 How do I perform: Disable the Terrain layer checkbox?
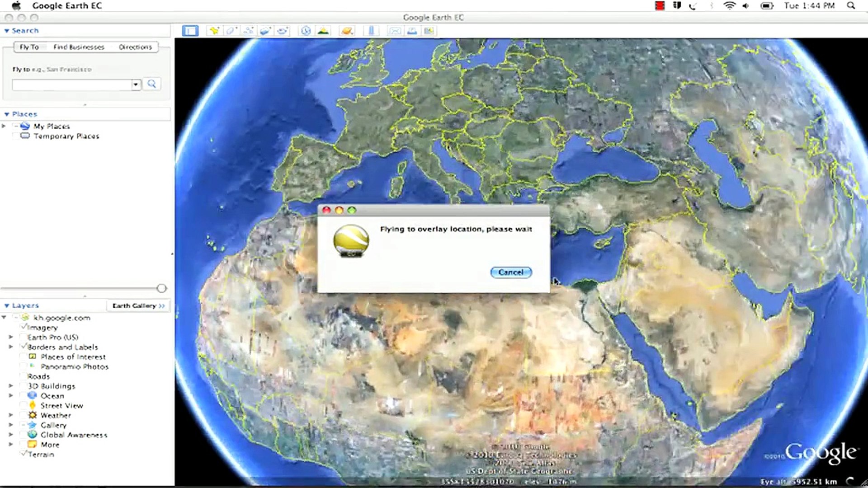[x=24, y=454]
